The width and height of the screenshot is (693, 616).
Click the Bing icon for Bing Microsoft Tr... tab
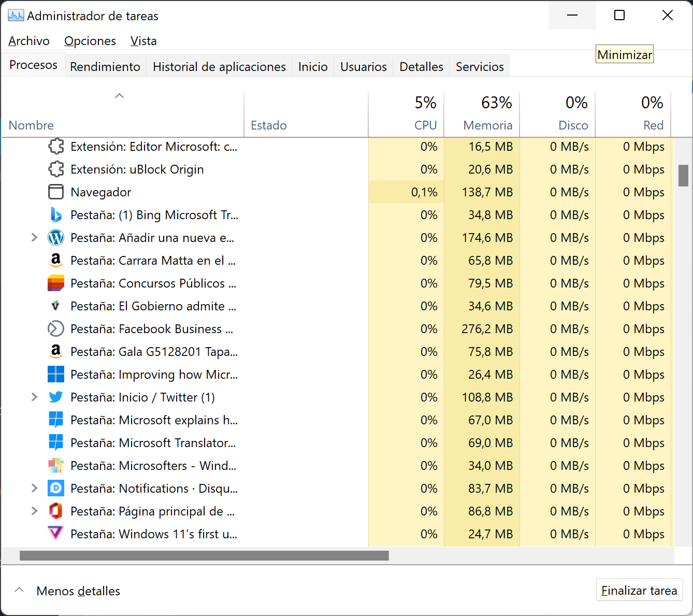(56, 215)
